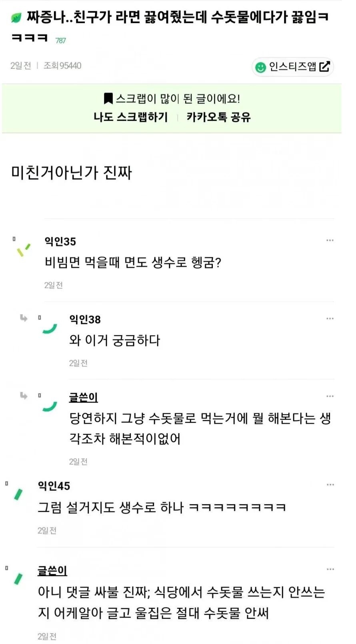
Task: Open the underlined 글쓴이 username in reply
Action: pyautogui.click(x=84, y=397)
